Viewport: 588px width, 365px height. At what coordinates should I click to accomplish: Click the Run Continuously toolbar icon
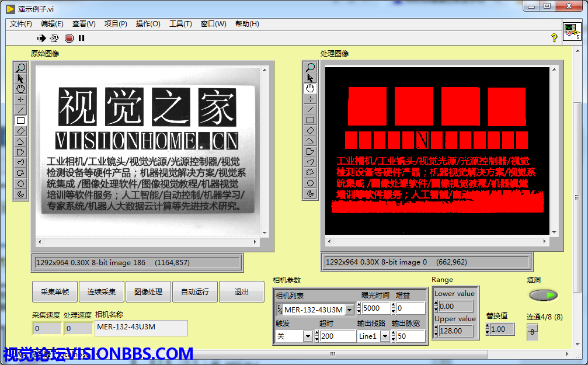[x=54, y=38]
